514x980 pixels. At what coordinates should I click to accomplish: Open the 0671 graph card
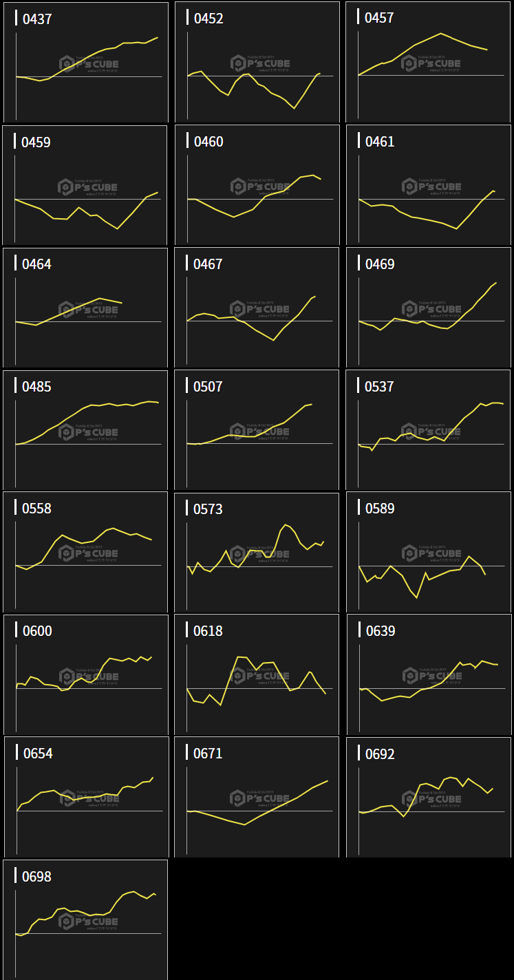(257, 797)
